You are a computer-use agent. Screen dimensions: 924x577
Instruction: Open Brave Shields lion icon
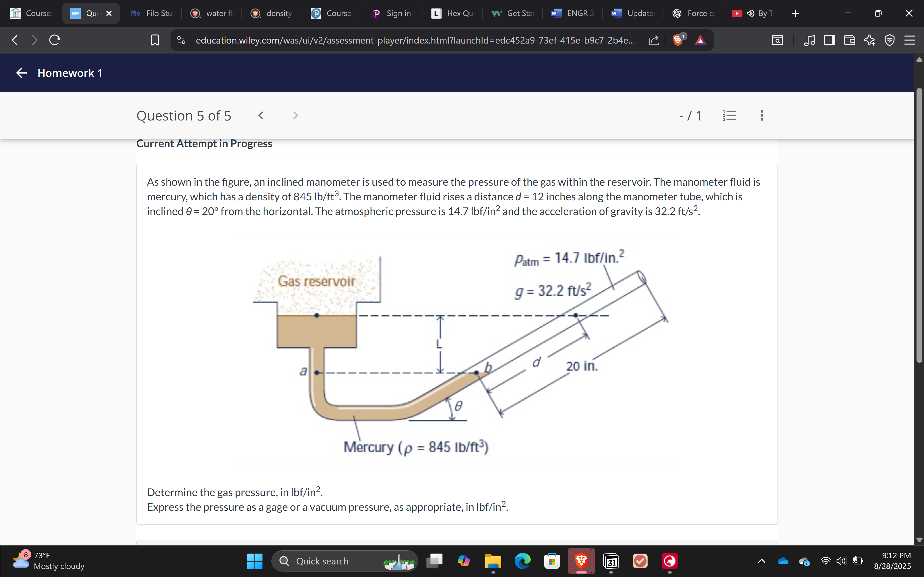(678, 40)
